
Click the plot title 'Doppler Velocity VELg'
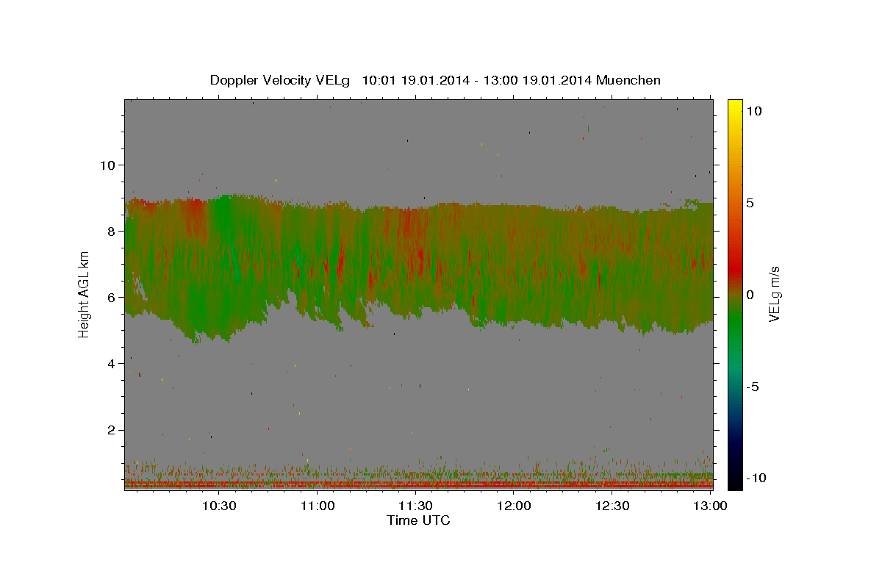282,80
